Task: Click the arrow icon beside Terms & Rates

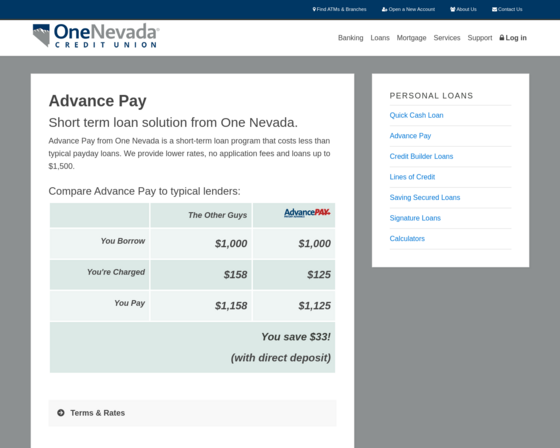Action: point(61,413)
